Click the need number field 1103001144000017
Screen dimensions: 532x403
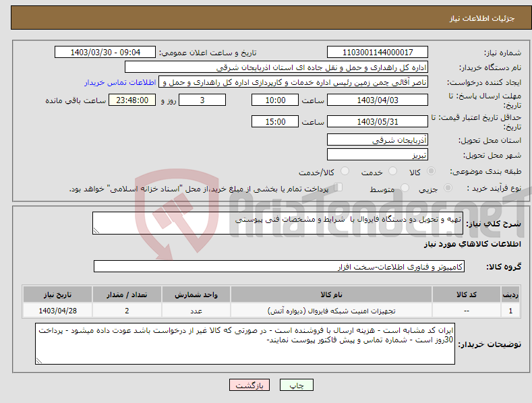378,53
